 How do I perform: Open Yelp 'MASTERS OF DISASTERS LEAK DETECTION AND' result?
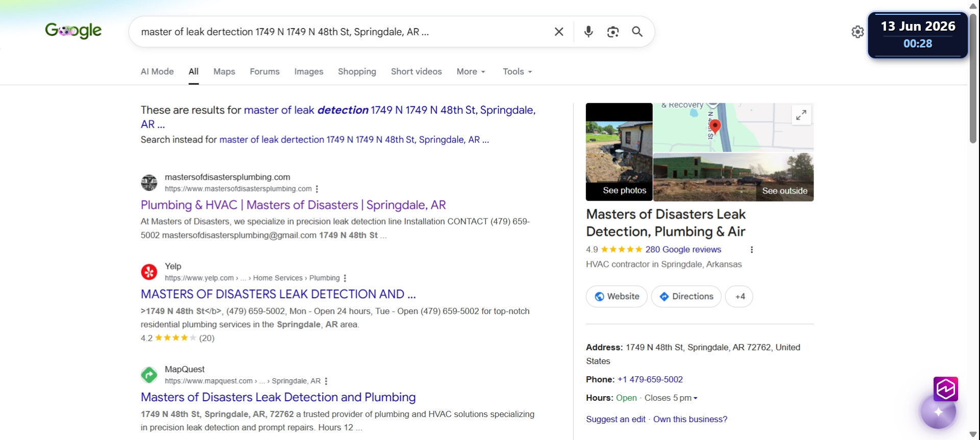[x=278, y=295]
